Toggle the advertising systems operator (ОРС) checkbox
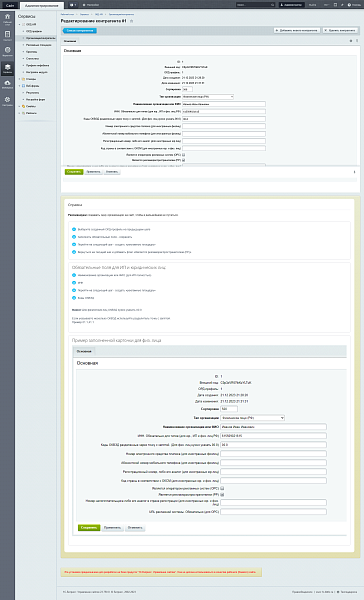 pos(184,155)
